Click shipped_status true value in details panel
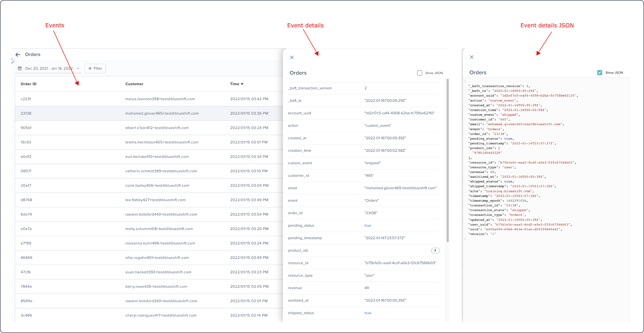The height and width of the screenshot is (333, 644). pos(368,313)
